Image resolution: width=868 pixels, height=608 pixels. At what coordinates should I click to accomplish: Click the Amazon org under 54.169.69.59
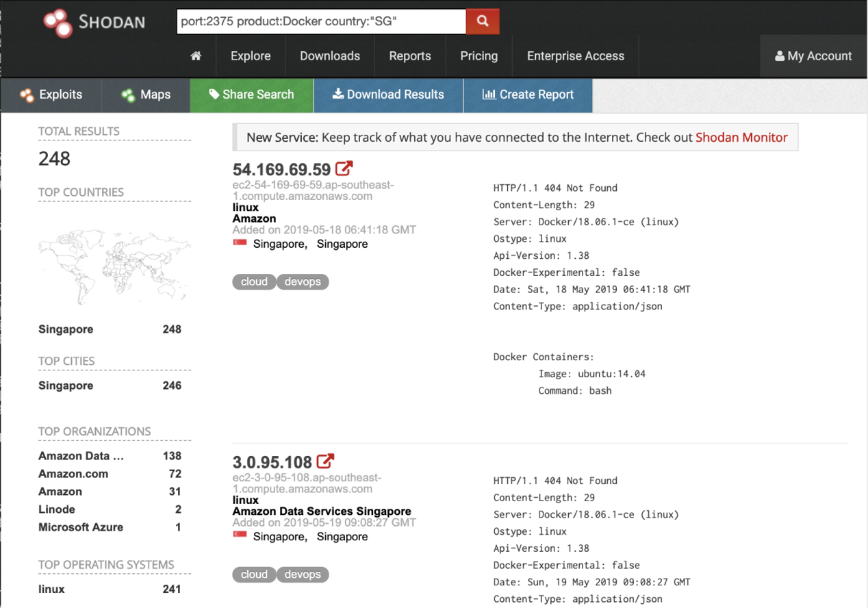254,218
